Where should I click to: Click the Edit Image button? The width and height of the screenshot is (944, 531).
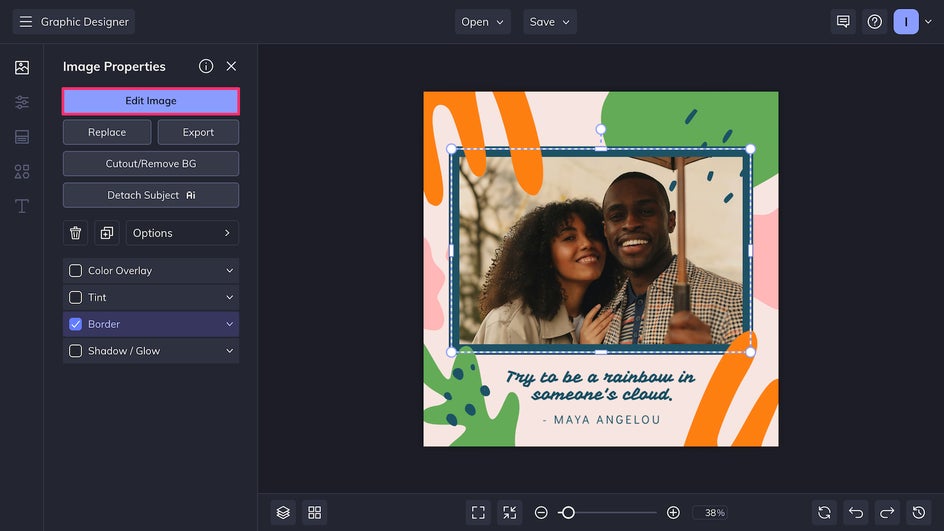151,101
